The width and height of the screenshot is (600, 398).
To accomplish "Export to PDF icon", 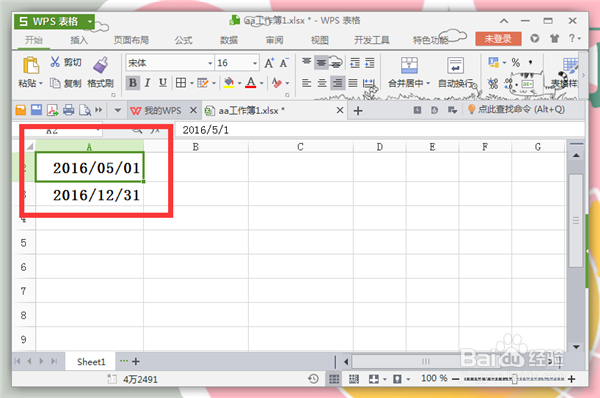I will point(52,110).
